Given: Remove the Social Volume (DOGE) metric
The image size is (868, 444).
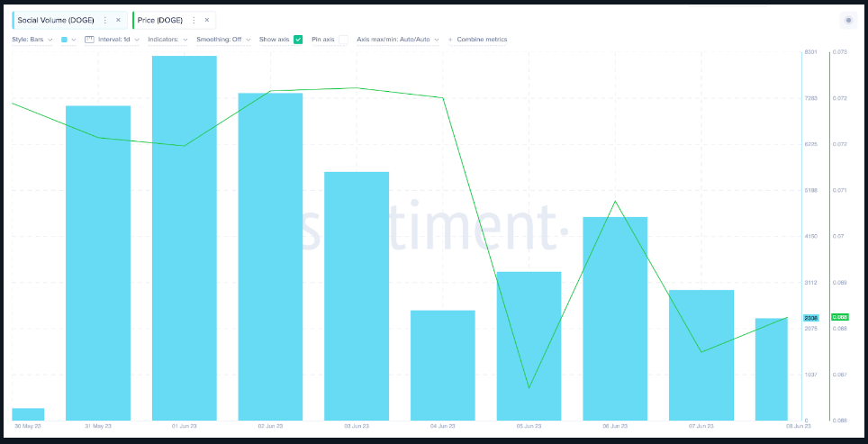Looking at the screenshot, I should coord(118,20).
